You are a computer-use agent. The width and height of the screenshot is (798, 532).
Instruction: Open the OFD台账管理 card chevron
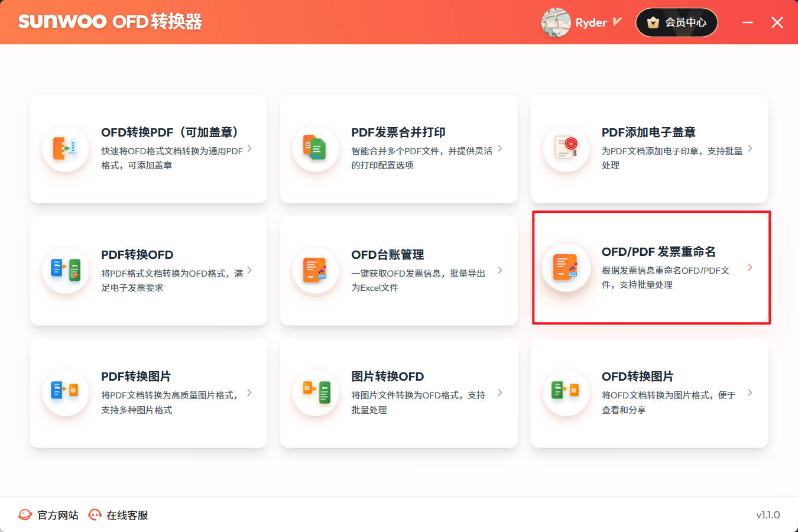[500, 270]
